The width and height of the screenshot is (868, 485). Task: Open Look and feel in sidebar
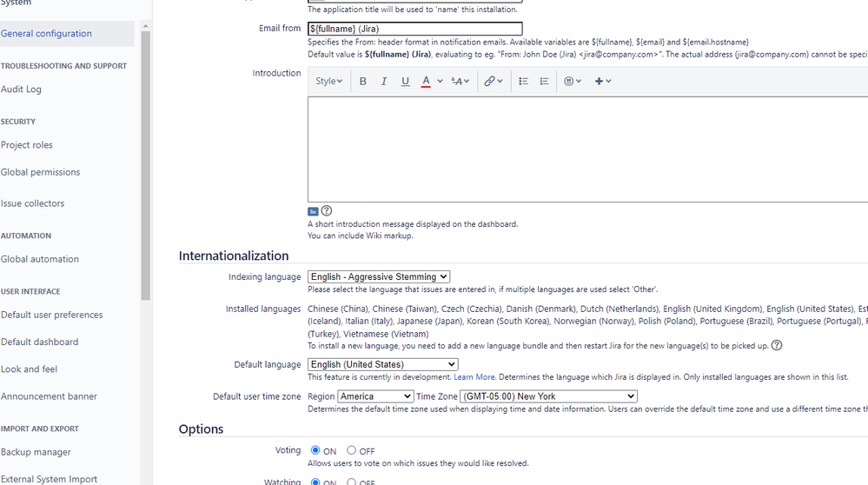pyautogui.click(x=29, y=369)
